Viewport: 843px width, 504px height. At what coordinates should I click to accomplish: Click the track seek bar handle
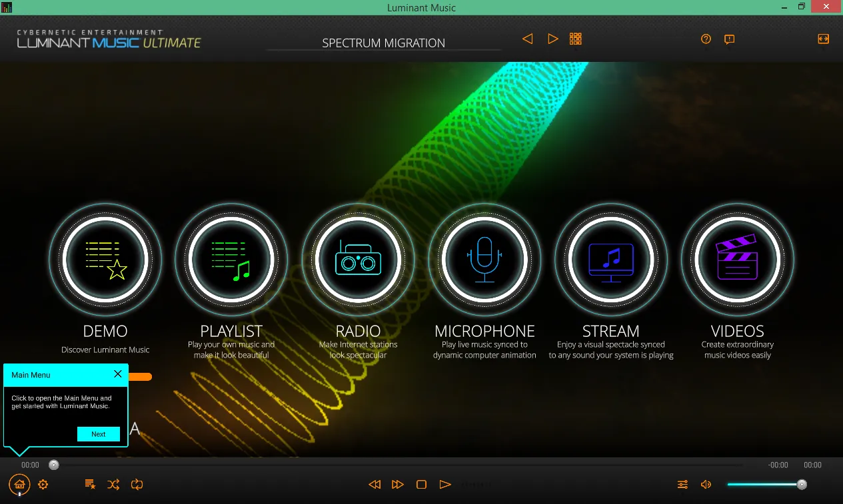54,465
